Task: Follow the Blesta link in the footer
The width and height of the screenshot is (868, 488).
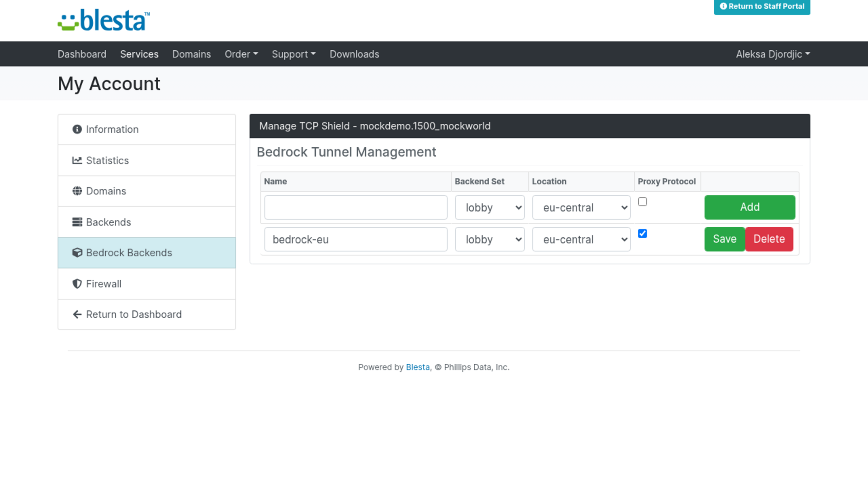Action: click(418, 367)
